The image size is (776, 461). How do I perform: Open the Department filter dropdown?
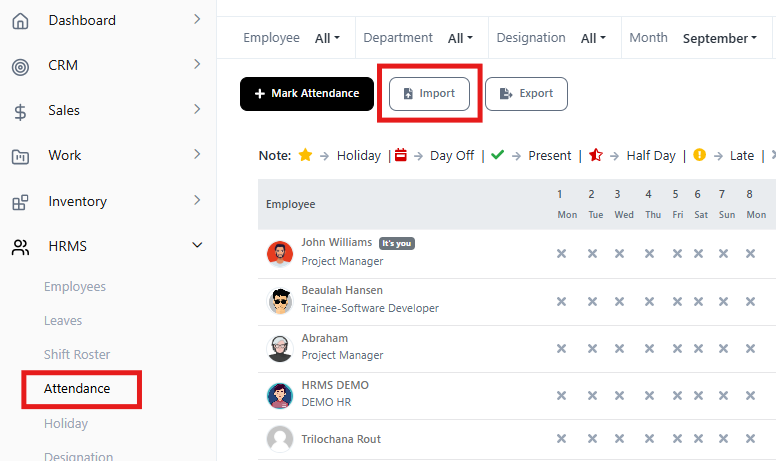pyautogui.click(x=460, y=38)
